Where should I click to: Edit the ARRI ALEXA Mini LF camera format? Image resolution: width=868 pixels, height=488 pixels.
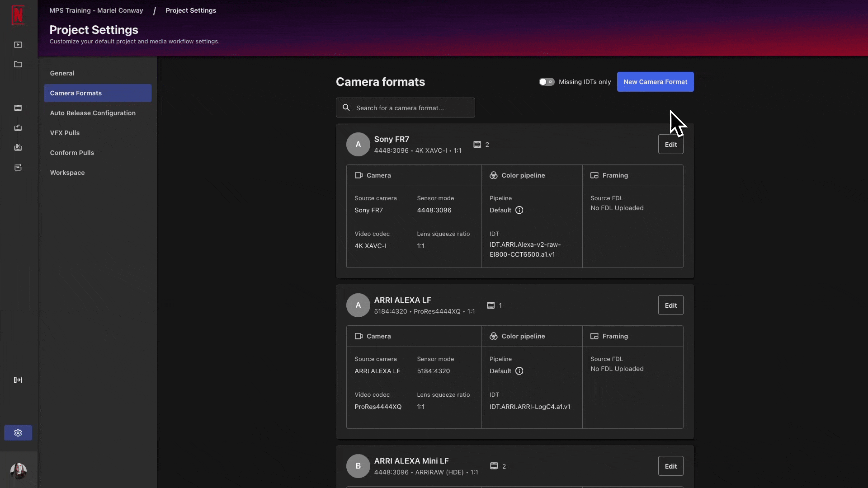[x=671, y=466]
